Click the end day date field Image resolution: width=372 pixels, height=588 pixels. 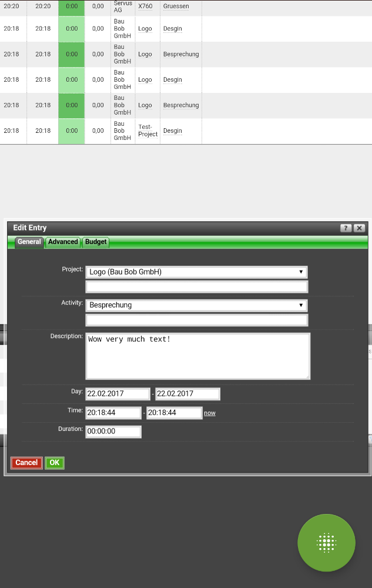(187, 394)
